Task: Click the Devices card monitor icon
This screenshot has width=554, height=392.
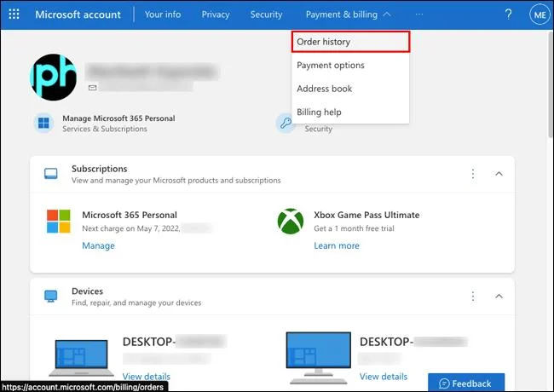Action: coord(51,296)
